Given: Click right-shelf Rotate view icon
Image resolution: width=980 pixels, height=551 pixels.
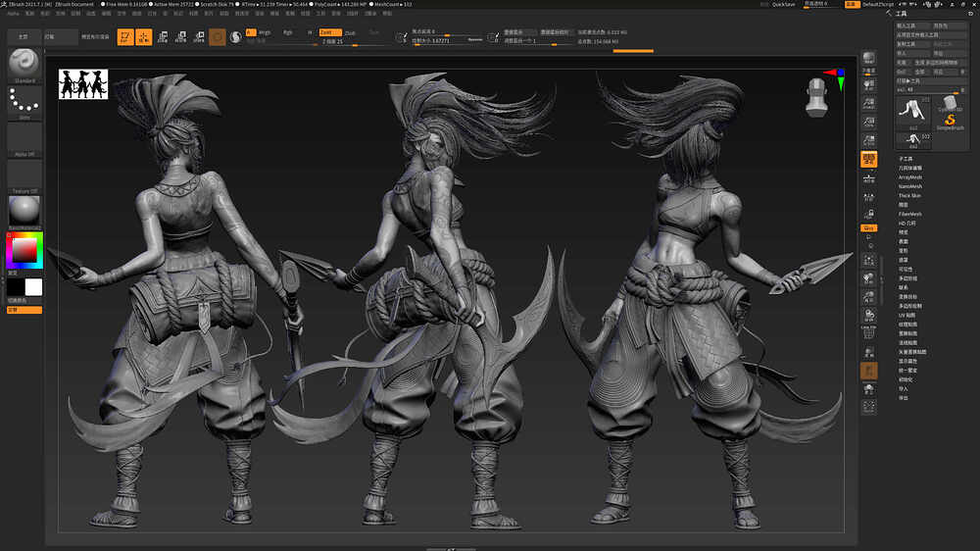Looking at the screenshot, I should 868,316.
